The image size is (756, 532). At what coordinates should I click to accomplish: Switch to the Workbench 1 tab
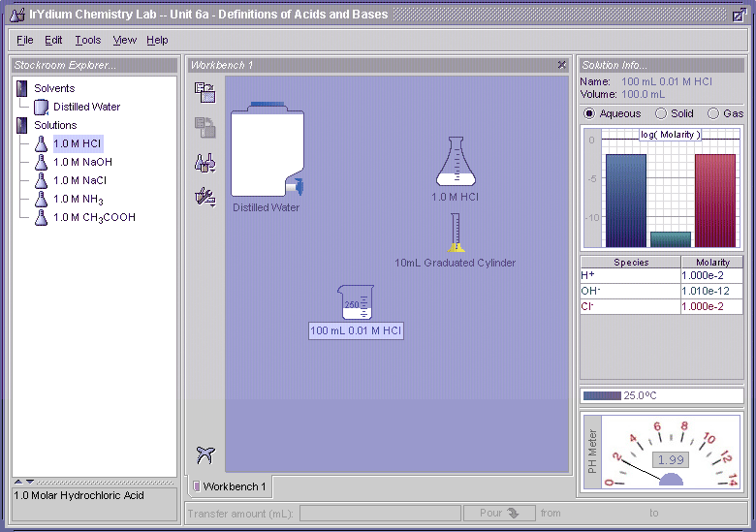point(229,485)
